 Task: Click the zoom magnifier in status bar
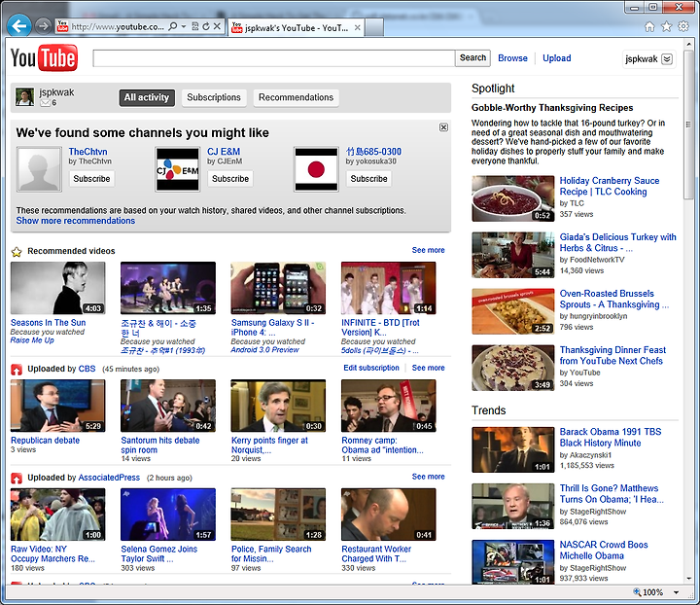point(637,592)
